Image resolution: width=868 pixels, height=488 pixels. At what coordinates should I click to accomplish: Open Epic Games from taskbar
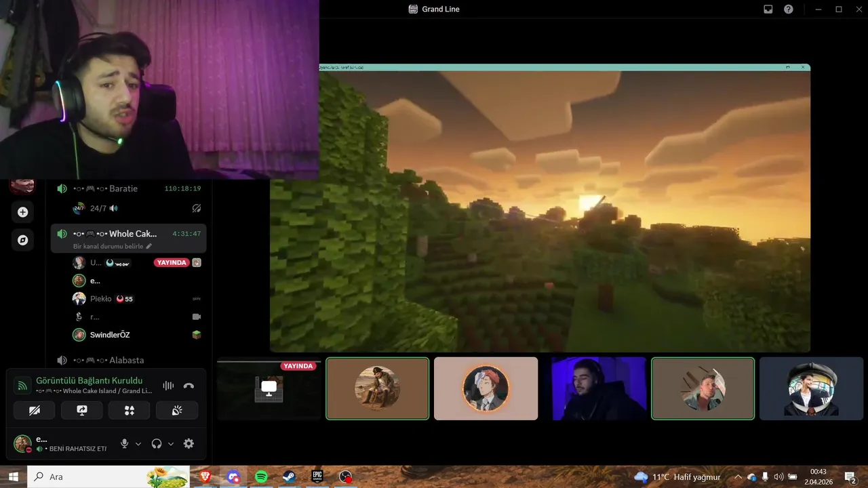pyautogui.click(x=317, y=476)
